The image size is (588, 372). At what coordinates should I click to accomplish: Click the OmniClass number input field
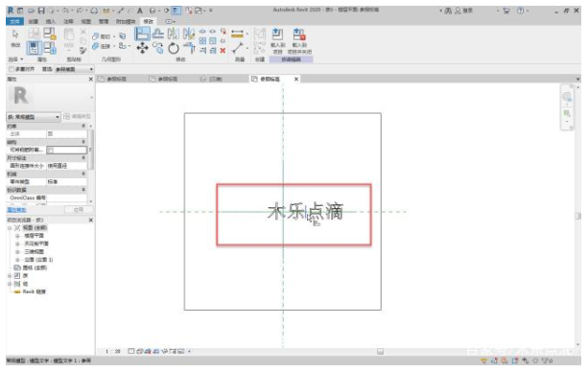pyautogui.click(x=67, y=198)
